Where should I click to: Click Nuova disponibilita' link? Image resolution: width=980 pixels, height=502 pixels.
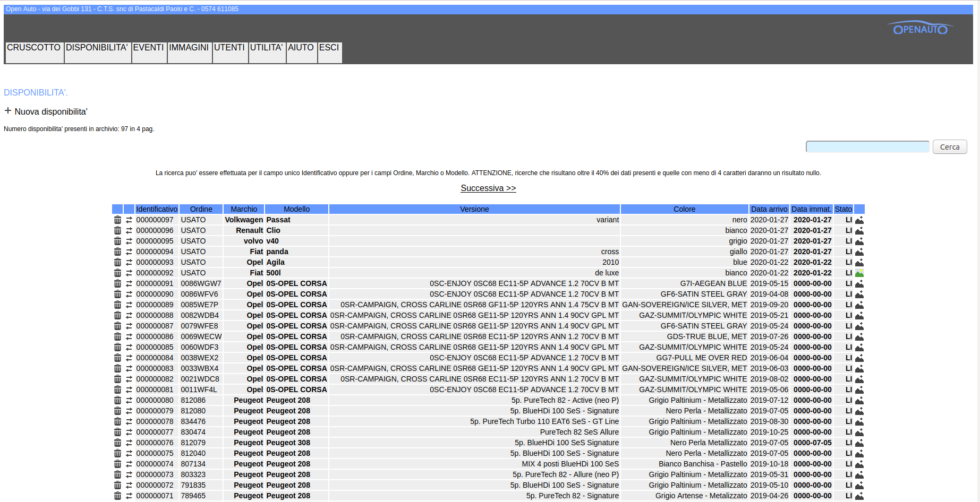(x=51, y=111)
